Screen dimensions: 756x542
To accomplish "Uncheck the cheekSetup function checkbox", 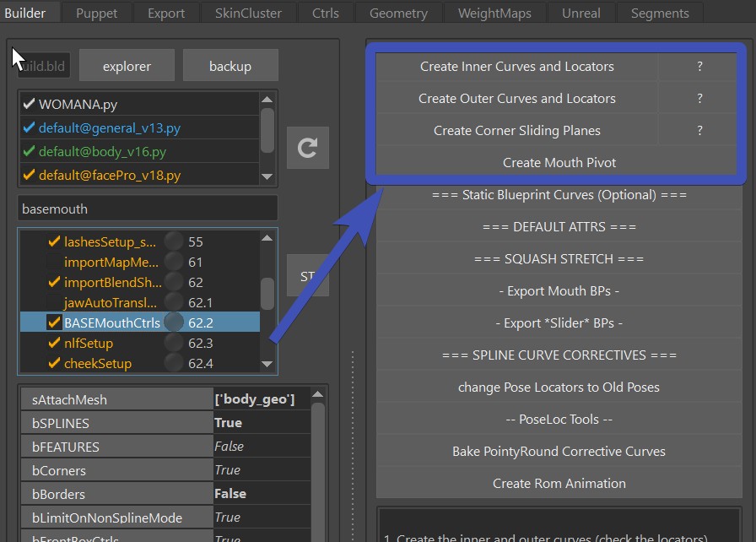I will [54, 363].
